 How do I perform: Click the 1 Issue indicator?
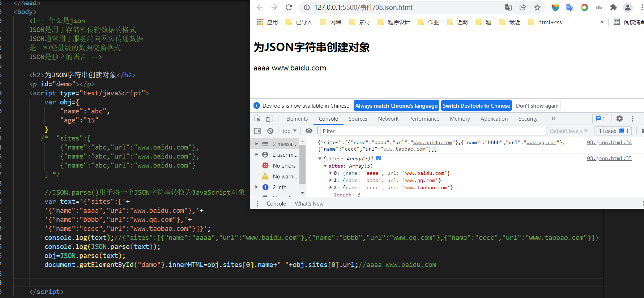pos(613,131)
